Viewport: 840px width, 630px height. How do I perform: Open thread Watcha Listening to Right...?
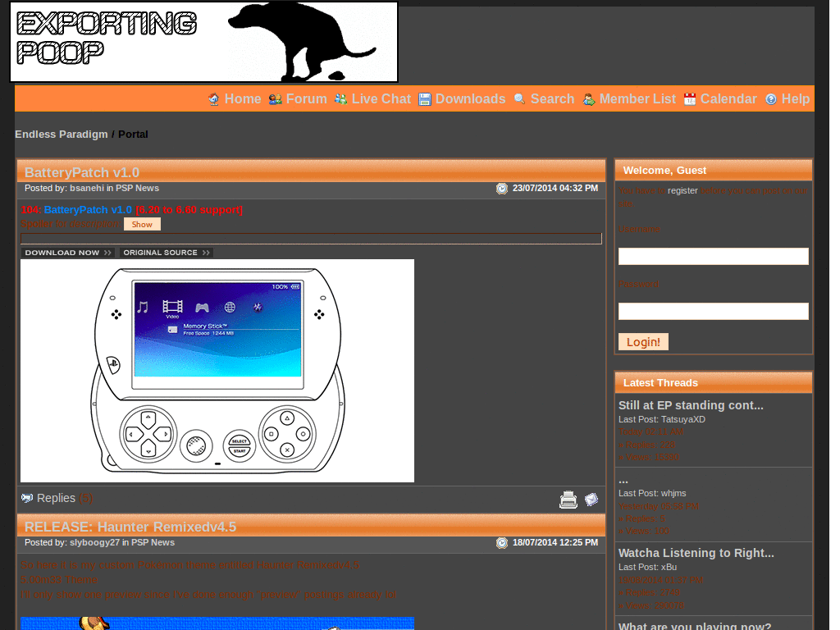(x=696, y=553)
